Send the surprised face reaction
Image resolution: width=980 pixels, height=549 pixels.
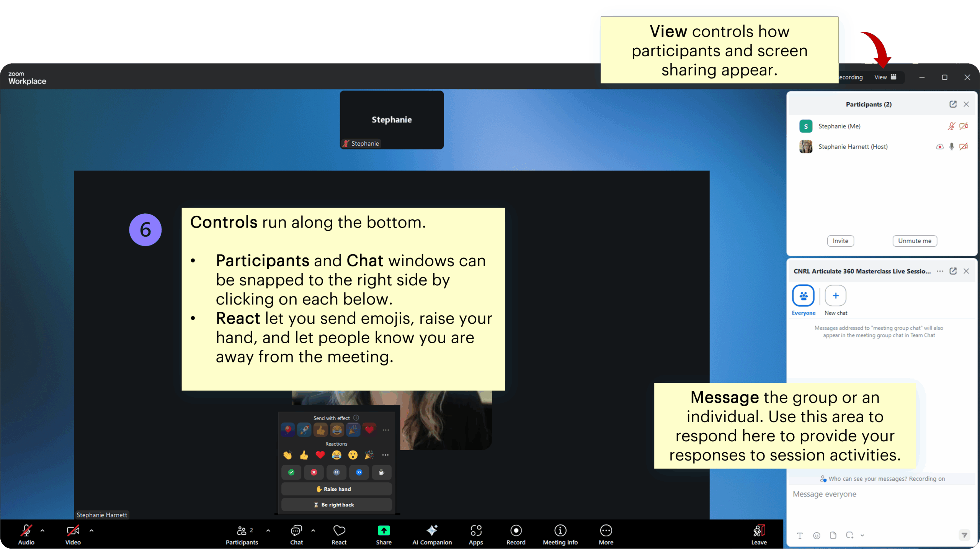tap(353, 455)
